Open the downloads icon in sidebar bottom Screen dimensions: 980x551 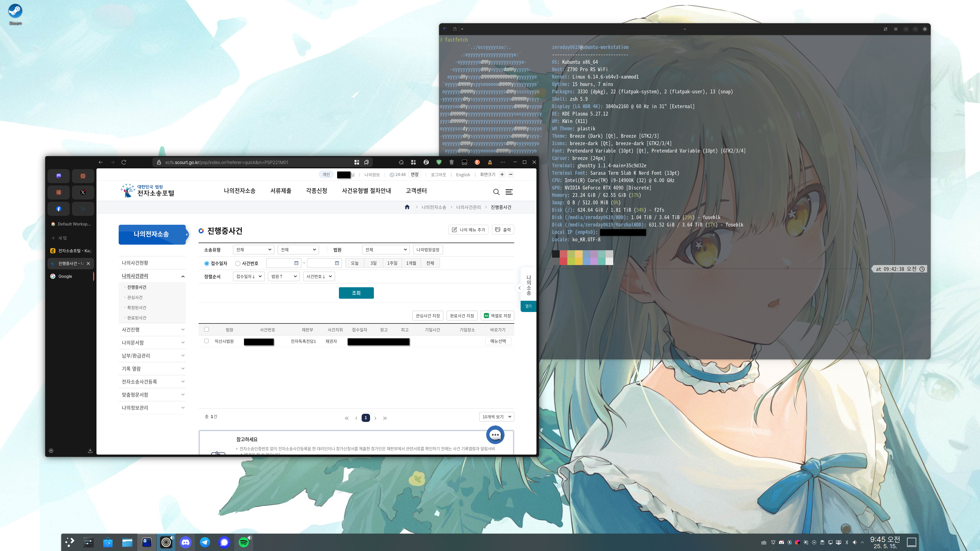click(x=90, y=451)
